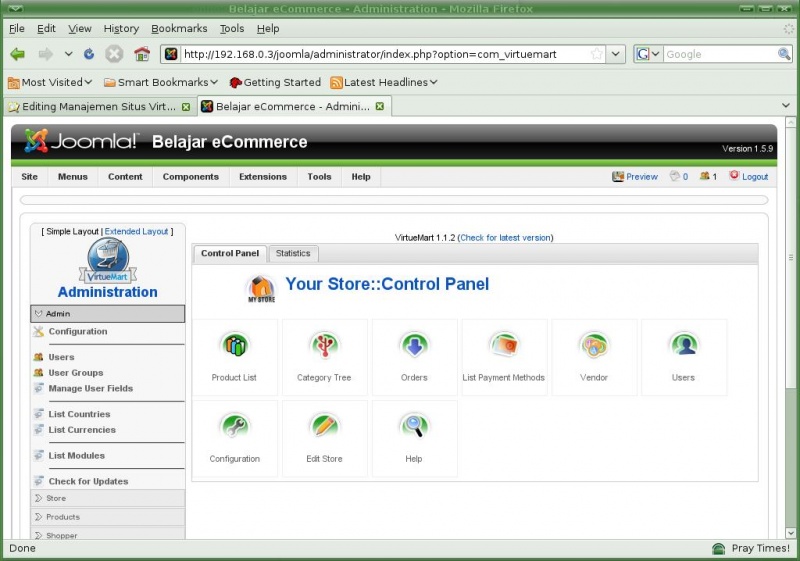The height and width of the screenshot is (561, 800).
Task: Open the Users control panel icon
Action: pyautogui.click(x=684, y=346)
